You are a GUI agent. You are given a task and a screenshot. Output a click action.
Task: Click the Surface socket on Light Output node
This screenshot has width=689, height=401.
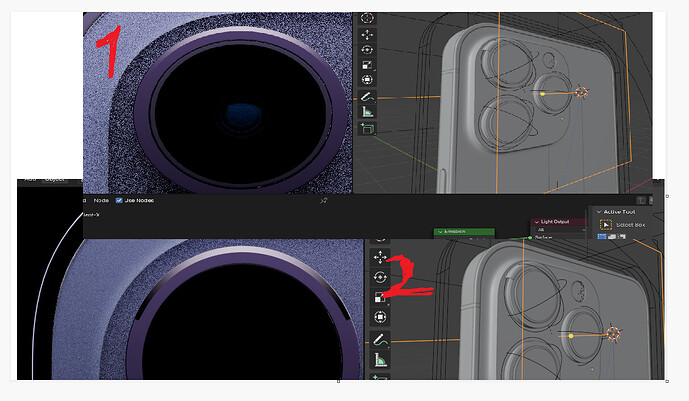click(530, 238)
